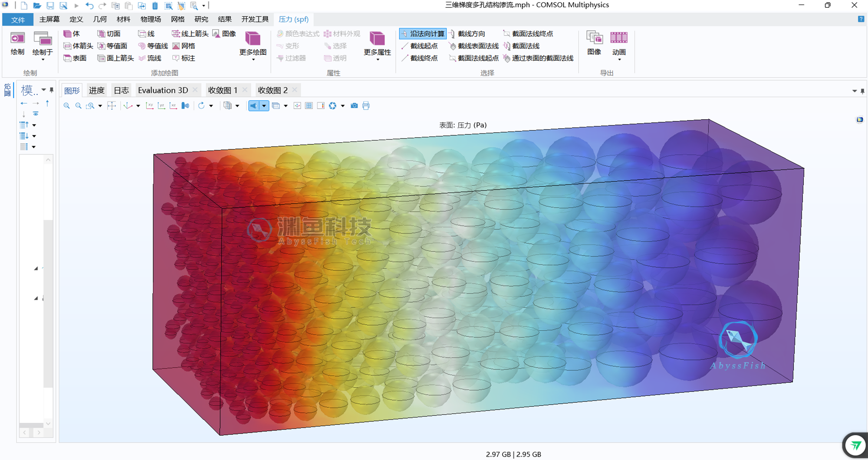Click the 表面 (Surface) plot button
Screen dimensions: 868x460
tap(75, 58)
